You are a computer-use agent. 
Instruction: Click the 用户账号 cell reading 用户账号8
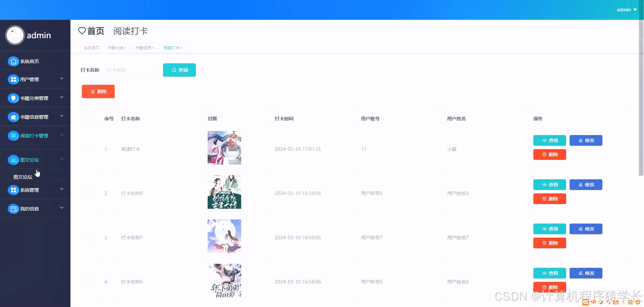click(371, 193)
